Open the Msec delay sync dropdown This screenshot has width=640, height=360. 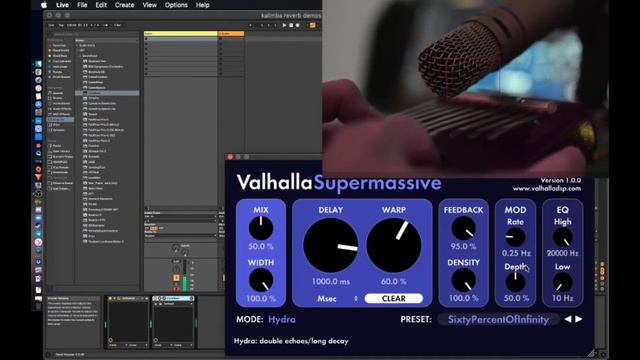pyautogui.click(x=337, y=298)
